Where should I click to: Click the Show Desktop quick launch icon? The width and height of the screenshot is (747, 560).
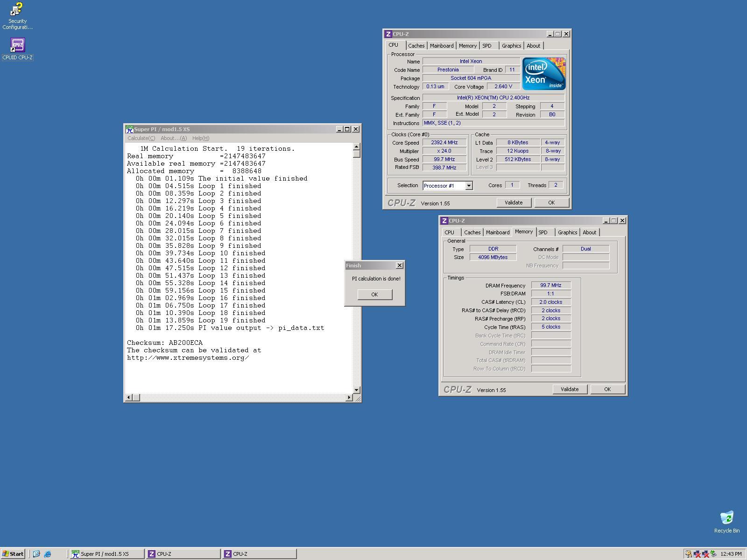click(36, 554)
